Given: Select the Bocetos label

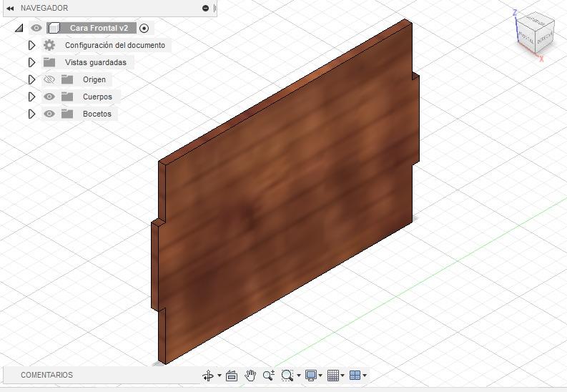Looking at the screenshot, I should coord(97,114).
